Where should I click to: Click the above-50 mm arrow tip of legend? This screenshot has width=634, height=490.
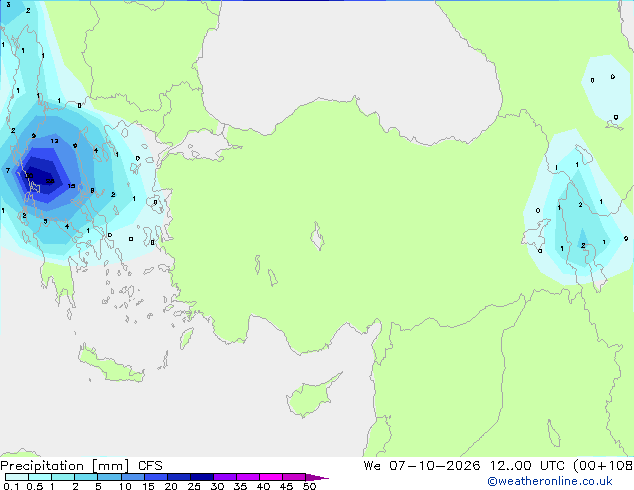point(317,477)
